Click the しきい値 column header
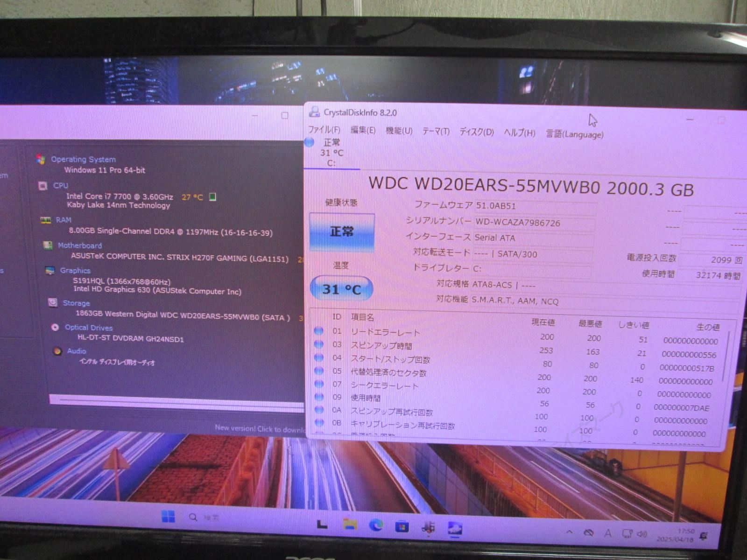The height and width of the screenshot is (560, 747). point(634,324)
